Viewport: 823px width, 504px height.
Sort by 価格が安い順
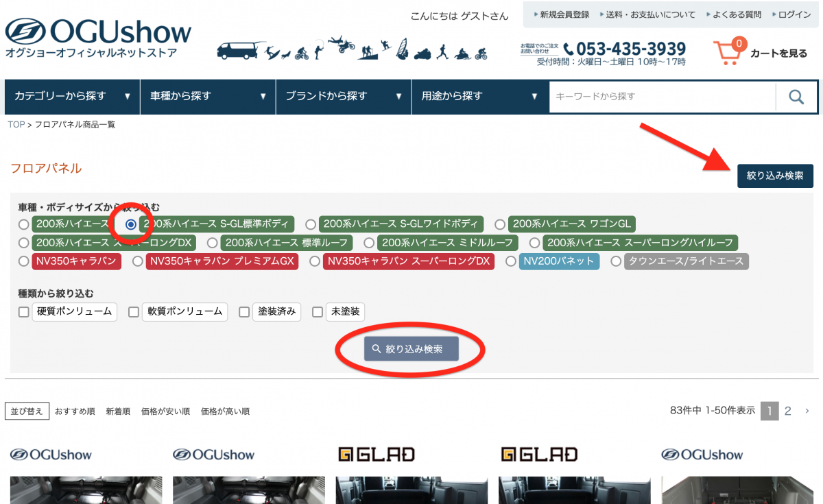pyautogui.click(x=165, y=411)
